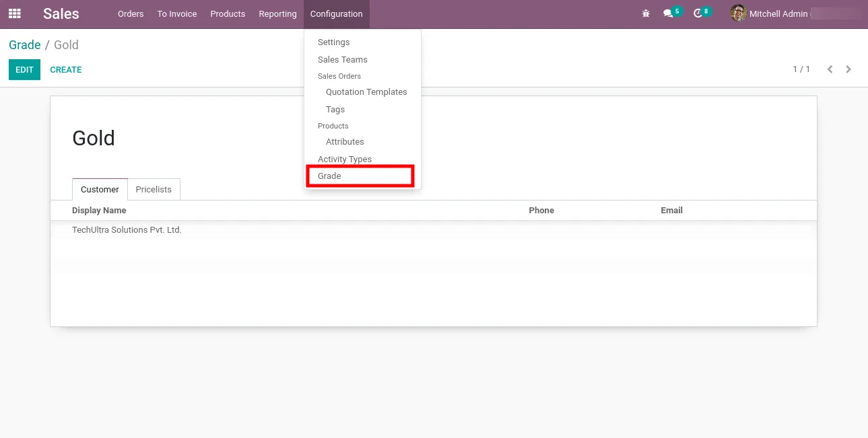Screen dimensions: 868x438
Task: Open the To Invoice menu
Action: point(177,13)
